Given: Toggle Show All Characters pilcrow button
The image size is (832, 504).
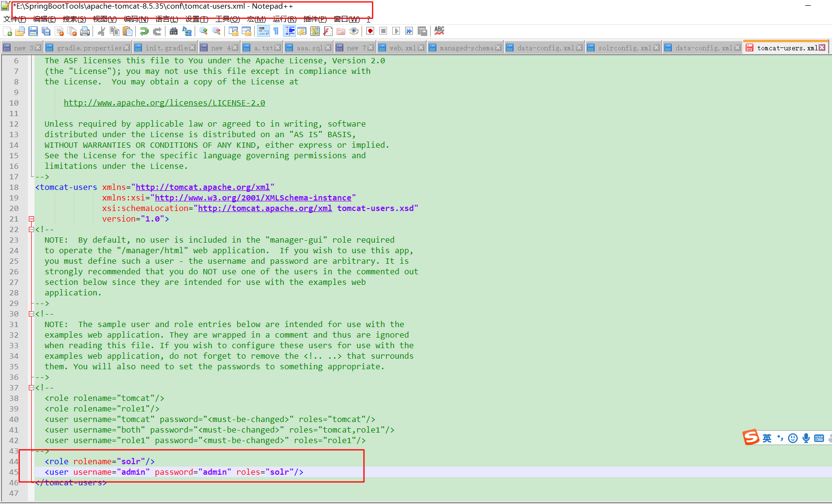Looking at the screenshot, I should (x=276, y=32).
